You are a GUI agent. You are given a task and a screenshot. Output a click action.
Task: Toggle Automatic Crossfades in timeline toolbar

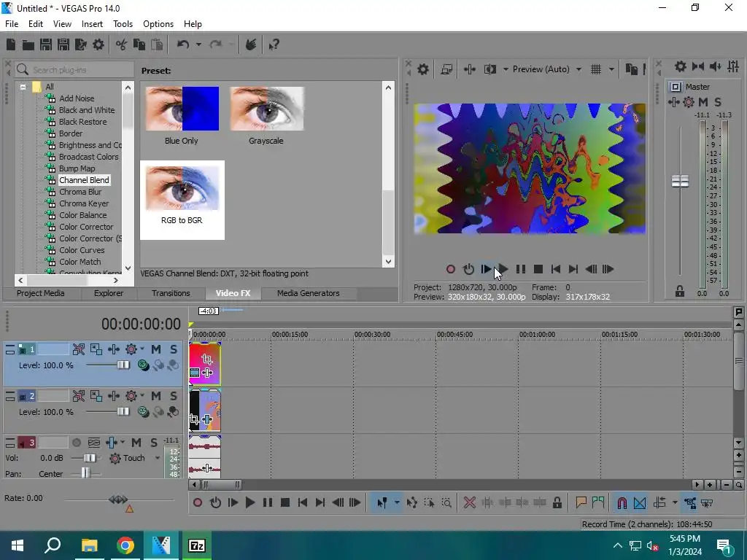point(640,502)
